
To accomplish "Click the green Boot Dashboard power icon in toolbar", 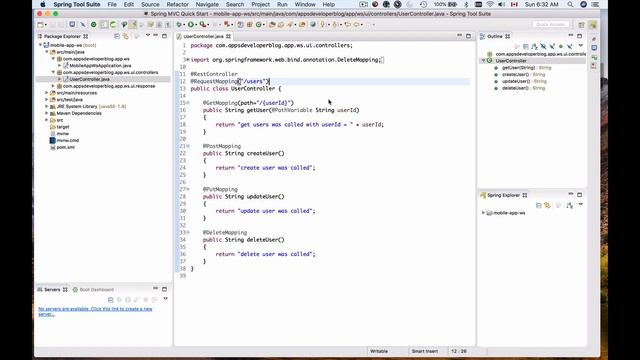I will [x=93, y=24].
